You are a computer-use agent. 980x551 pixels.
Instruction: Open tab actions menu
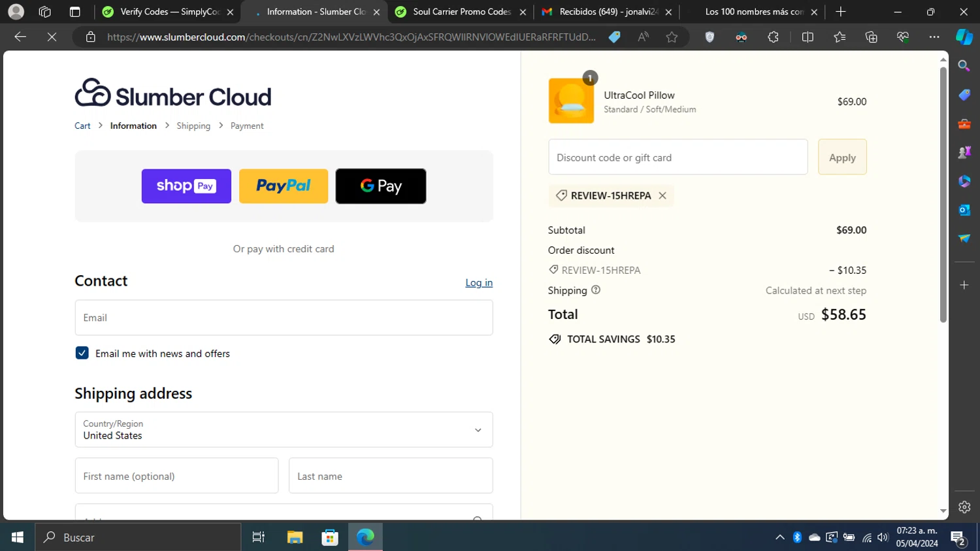pyautogui.click(x=74, y=12)
